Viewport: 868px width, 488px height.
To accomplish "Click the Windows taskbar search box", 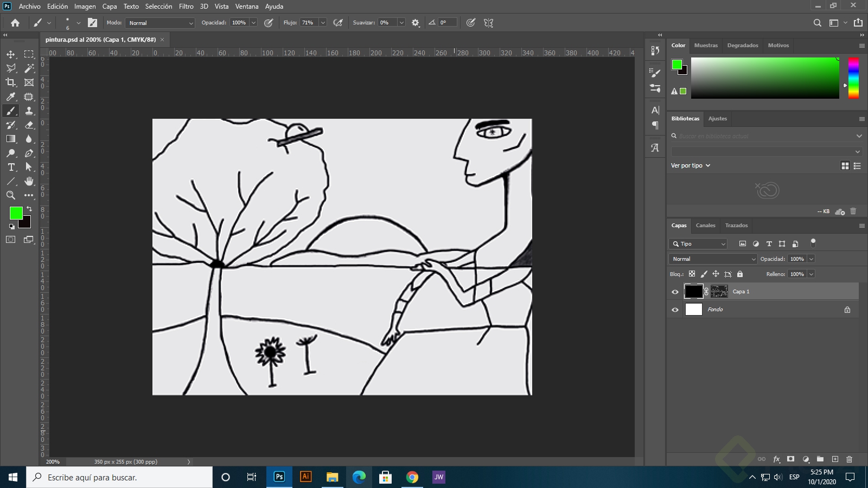I will tap(119, 477).
